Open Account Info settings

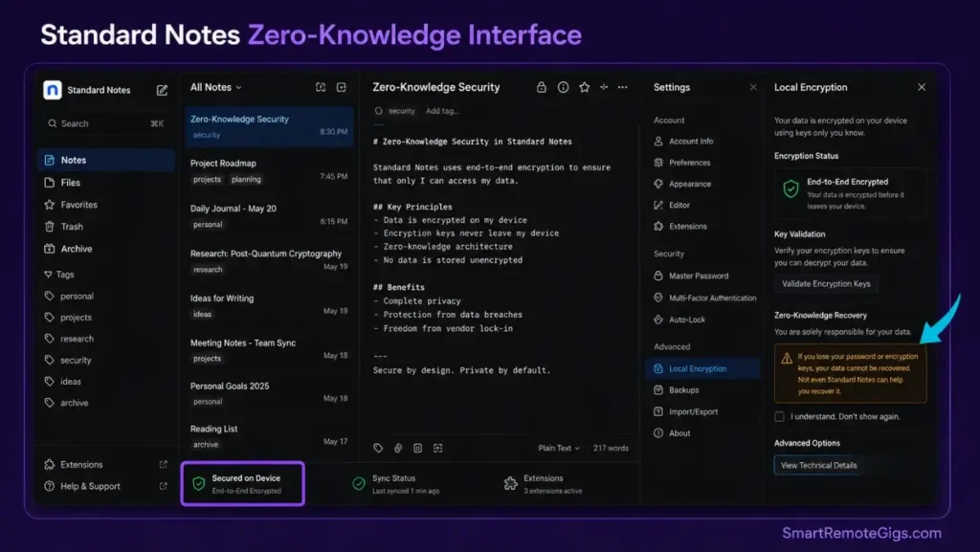[683, 142]
